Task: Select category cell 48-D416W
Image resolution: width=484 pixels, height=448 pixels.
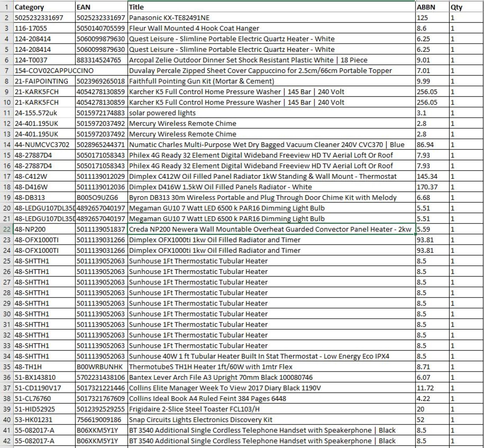Action: [44, 187]
